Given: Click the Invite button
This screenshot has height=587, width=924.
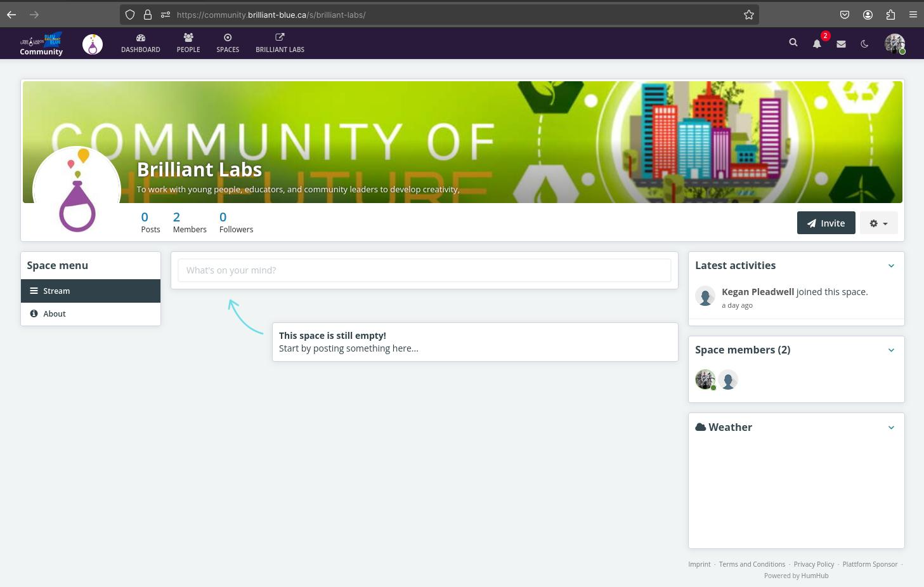Looking at the screenshot, I should click(826, 223).
